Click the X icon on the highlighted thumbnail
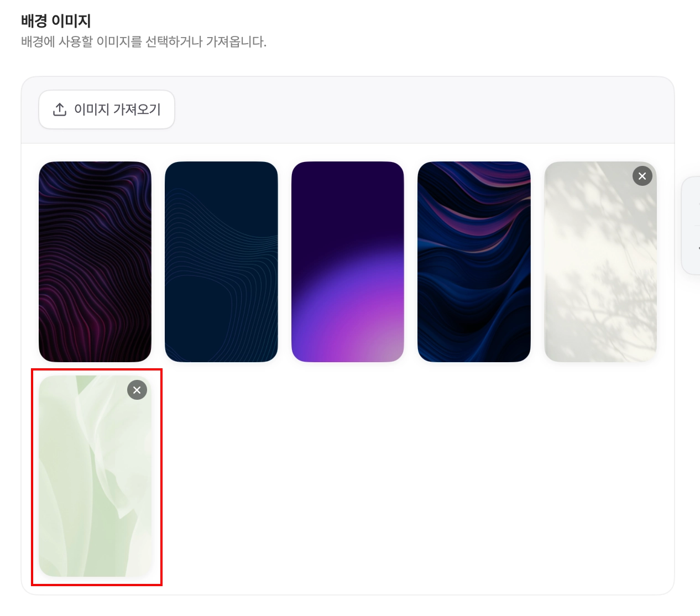The height and width of the screenshot is (616, 700). [137, 390]
